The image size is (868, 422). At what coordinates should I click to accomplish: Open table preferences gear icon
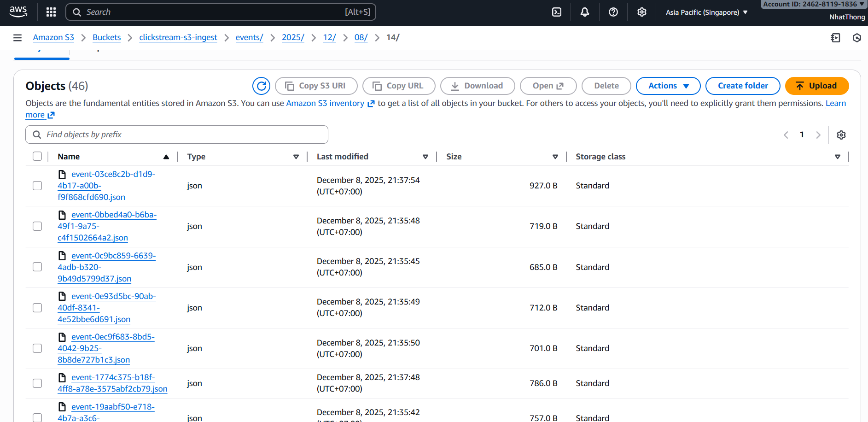click(841, 135)
